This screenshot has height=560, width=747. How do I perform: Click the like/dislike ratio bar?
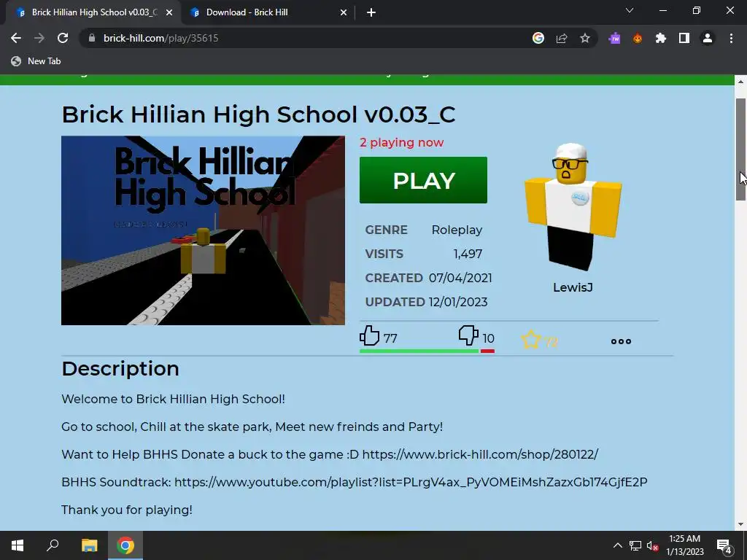tap(427, 351)
